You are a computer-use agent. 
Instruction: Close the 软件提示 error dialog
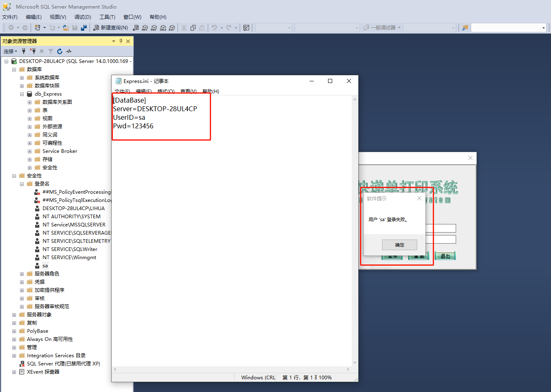click(419, 198)
